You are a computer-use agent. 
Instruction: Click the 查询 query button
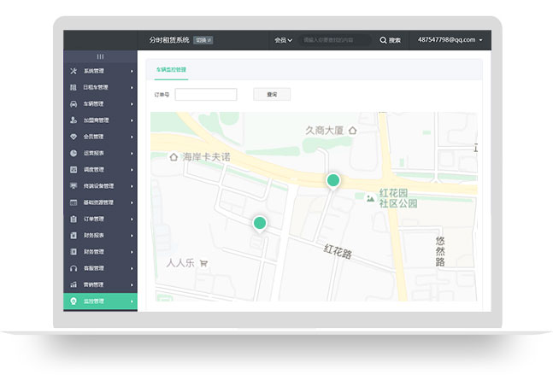coord(272,94)
